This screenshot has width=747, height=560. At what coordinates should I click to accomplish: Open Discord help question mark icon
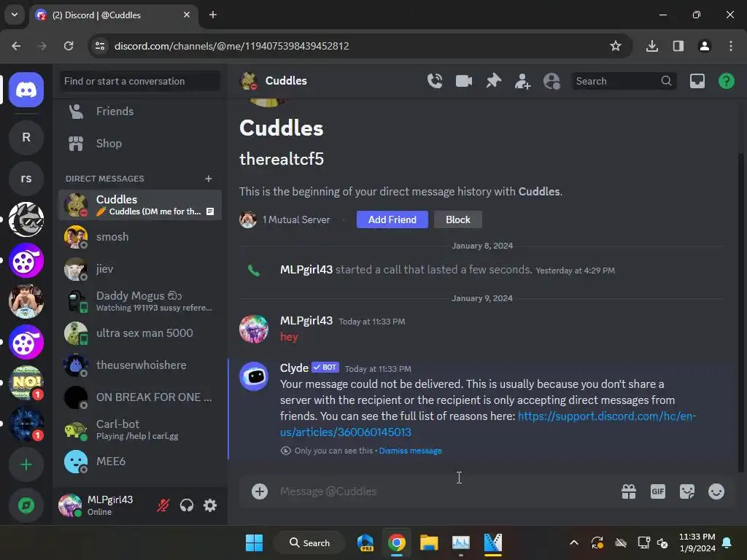point(726,81)
